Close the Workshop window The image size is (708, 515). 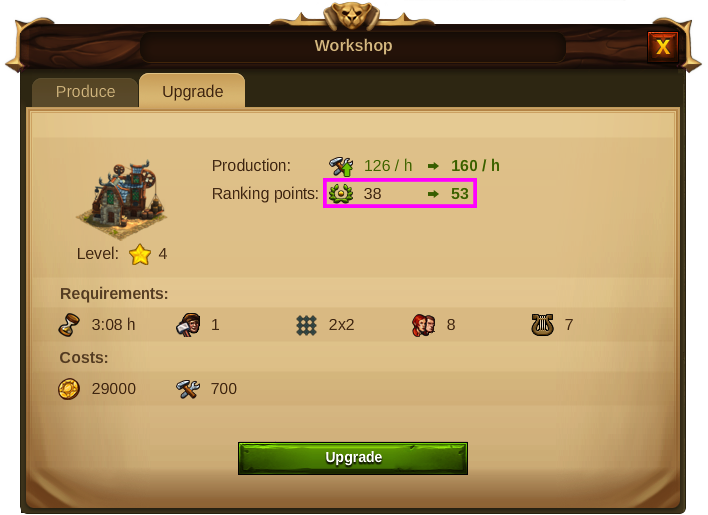point(662,46)
